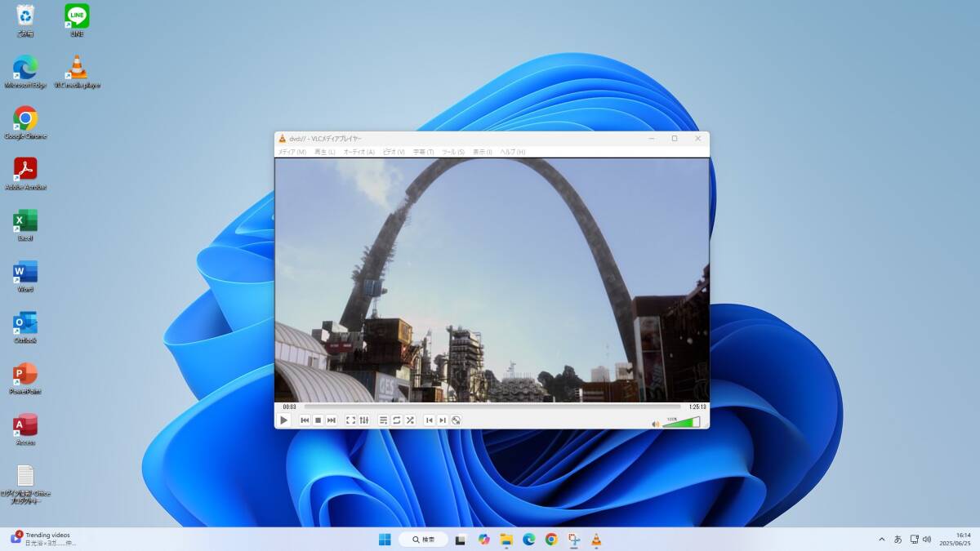Viewport: 980px width, 551px height.
Task: Click the taskbar 検索 search box
Action: 423,540
